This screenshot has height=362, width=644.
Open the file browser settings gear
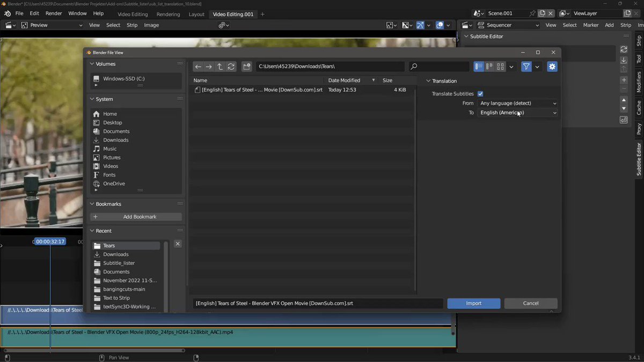point(552,67)
